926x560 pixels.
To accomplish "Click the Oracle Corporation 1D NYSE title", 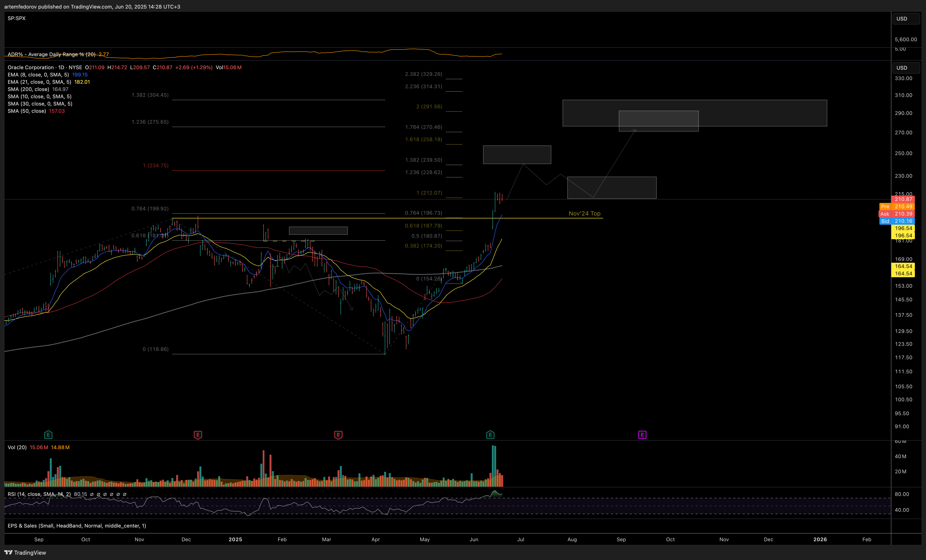I will (x=45, y=68).
